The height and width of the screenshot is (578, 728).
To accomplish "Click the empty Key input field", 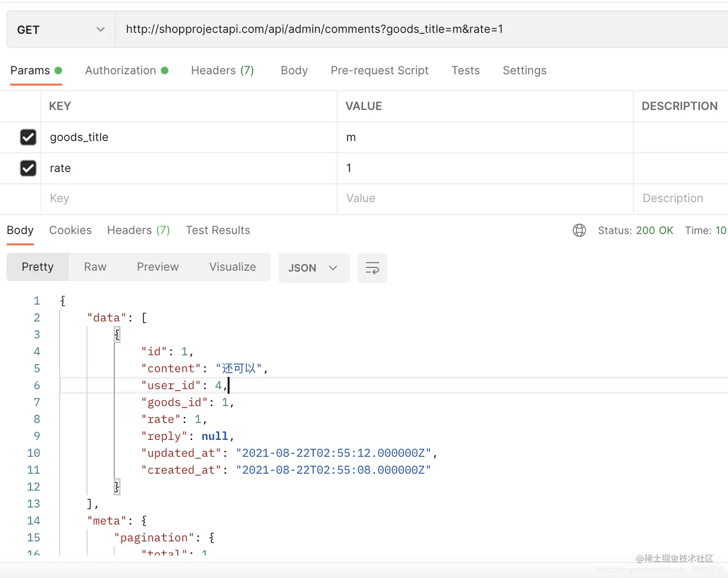I will click(189, 198).
